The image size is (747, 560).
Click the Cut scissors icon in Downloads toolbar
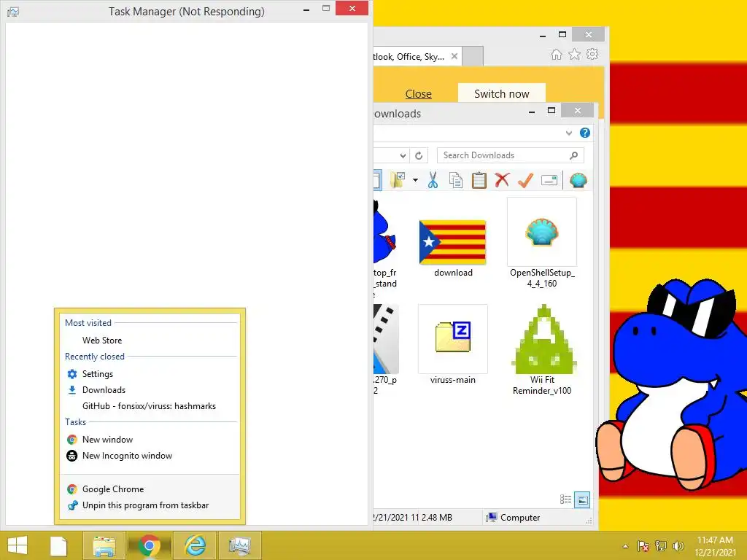point(433,181)
